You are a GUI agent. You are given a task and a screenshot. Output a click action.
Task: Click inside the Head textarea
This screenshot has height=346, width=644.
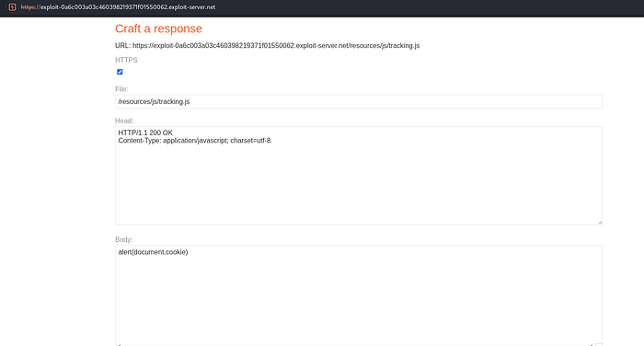pos(359,176)
